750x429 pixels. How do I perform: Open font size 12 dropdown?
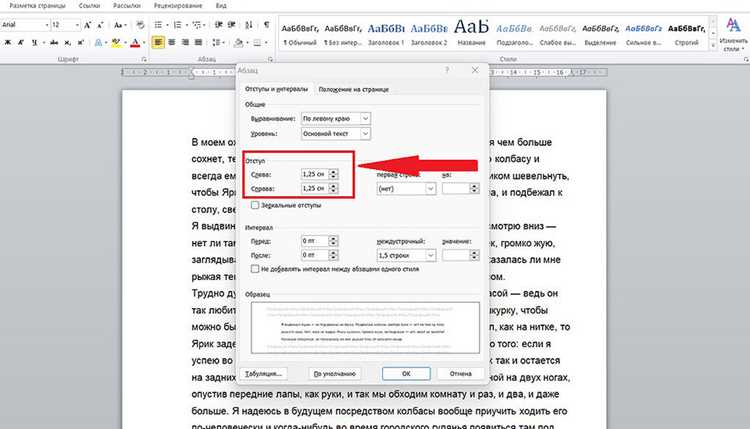point(77,25)
